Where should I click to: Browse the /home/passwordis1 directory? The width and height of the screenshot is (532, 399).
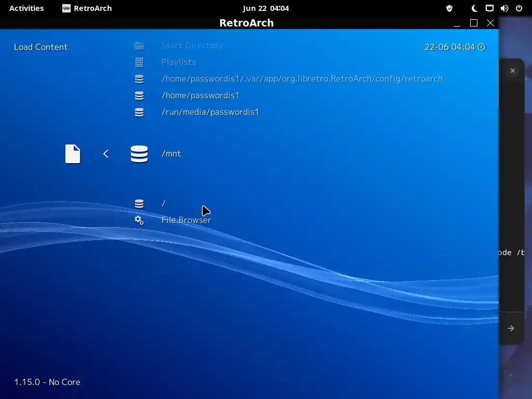pyautogui.click(x=200, y=96)
